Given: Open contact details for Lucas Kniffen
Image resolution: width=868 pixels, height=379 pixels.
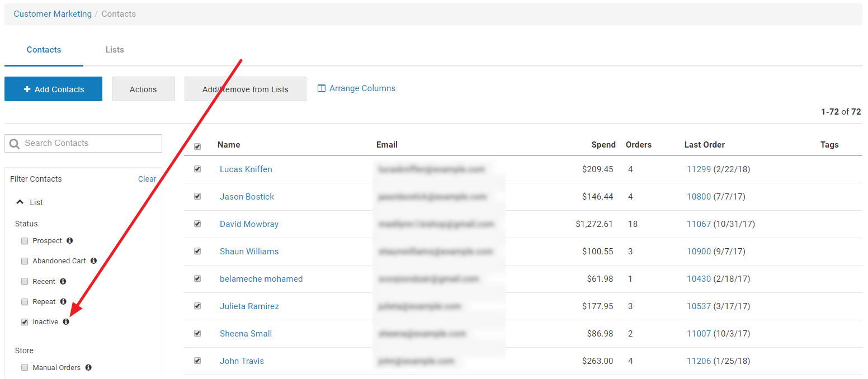Looking at the screenshot, I should [x=246, y=169].
